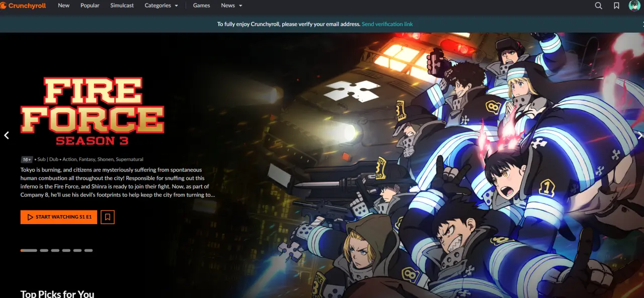Image resolution: width=644 pixels, height=298 pixels.
Task: Click the Action, Fantasy, Shonen, Supernatural genres text
Action: (103, 159)
